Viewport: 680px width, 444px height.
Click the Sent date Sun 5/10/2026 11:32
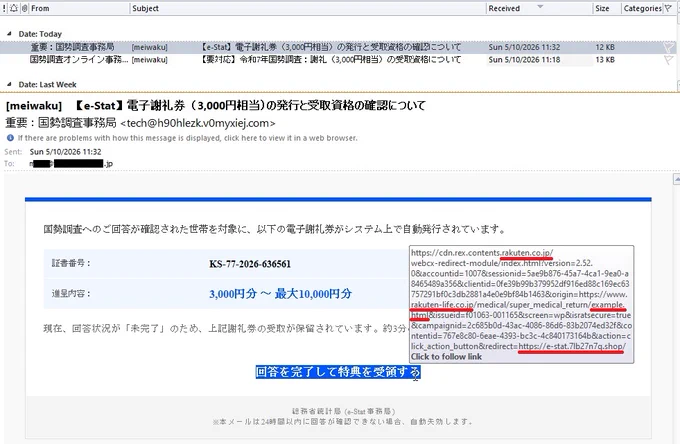tap(65, 152)
